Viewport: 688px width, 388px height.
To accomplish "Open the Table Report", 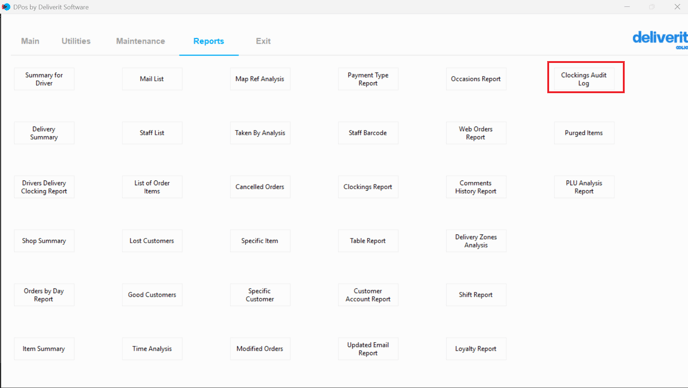I will (368, 241).
